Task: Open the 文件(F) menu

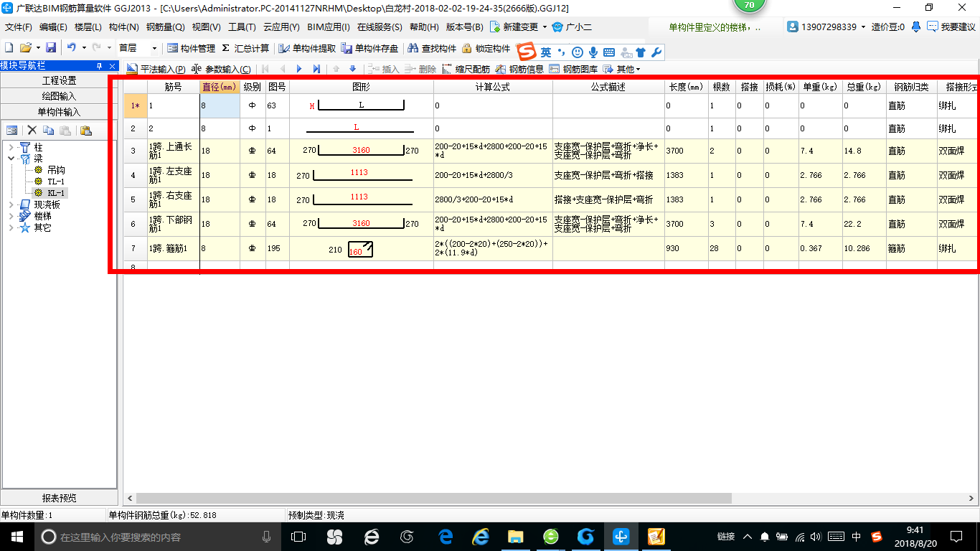Action: pos(19,27)
